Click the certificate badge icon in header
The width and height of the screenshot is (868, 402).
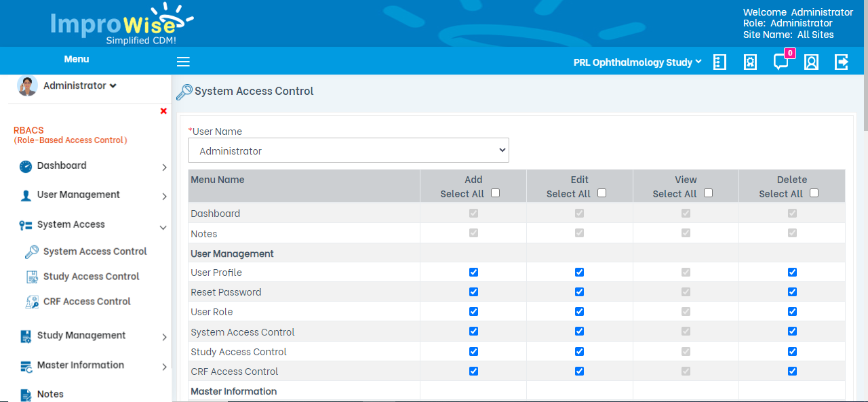pos(750,62)
